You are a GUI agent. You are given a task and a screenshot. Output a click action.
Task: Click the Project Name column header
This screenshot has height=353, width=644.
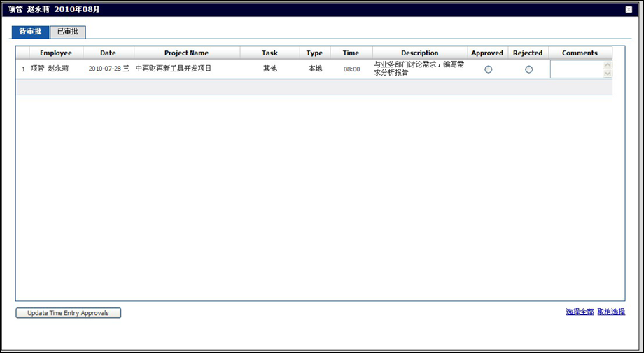tap(186, 53)
